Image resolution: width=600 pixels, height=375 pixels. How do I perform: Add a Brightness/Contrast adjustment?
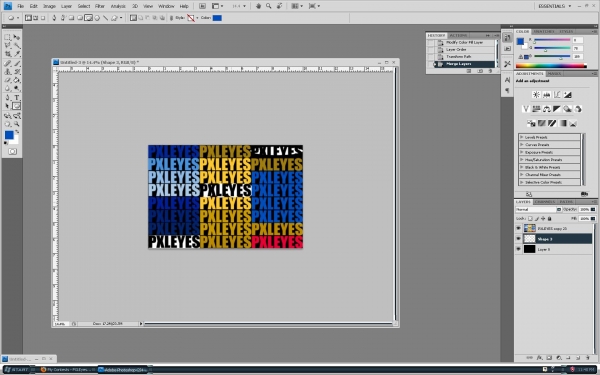[x=536, y=95]
